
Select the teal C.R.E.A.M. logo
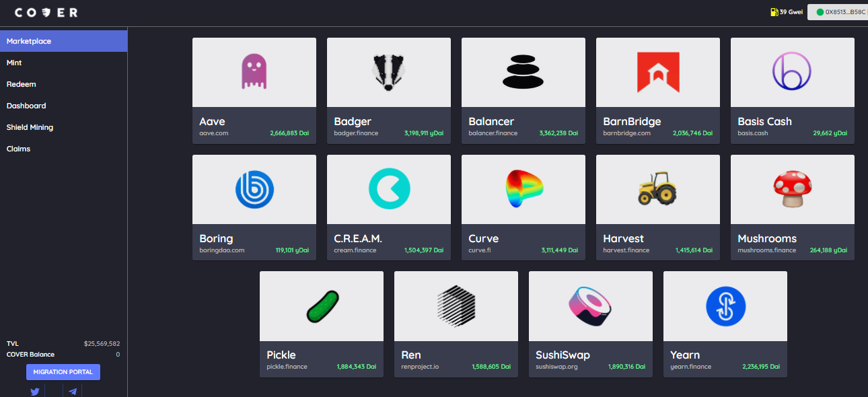tap(389, 189)
